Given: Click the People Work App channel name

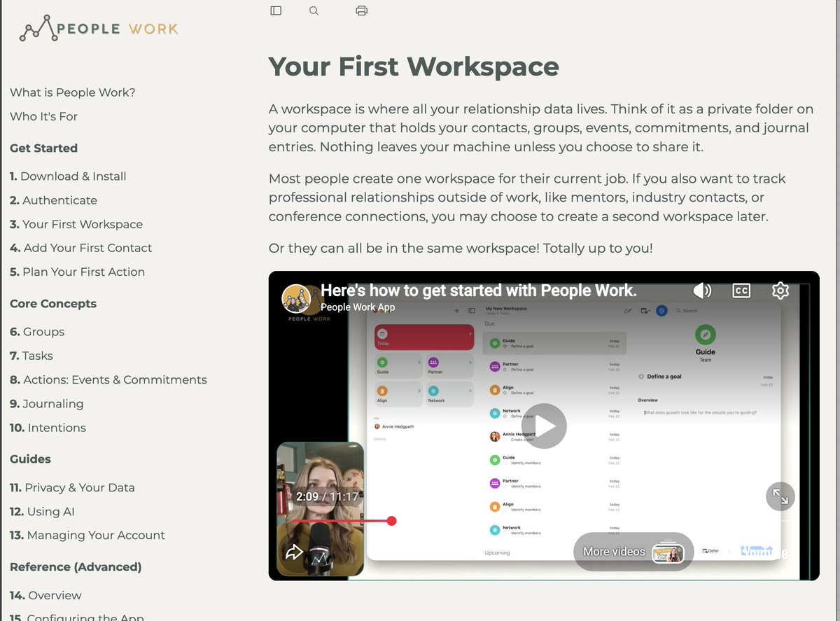Looking at the screenshot, I should (x=358, y=307).
